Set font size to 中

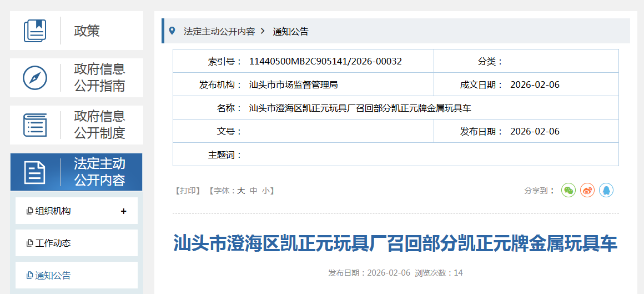(x=253, y=191)
